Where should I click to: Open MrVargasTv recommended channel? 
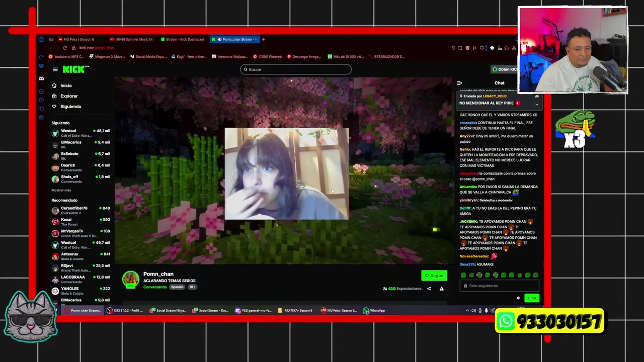tap(80, 233)
